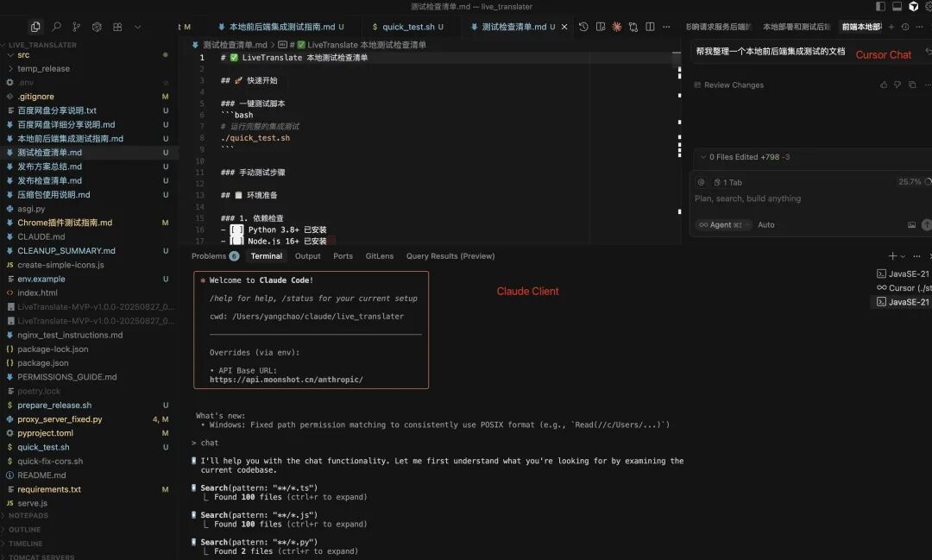
Task: Click the 25.7% context usage indicator
Action: coord(914,182)
